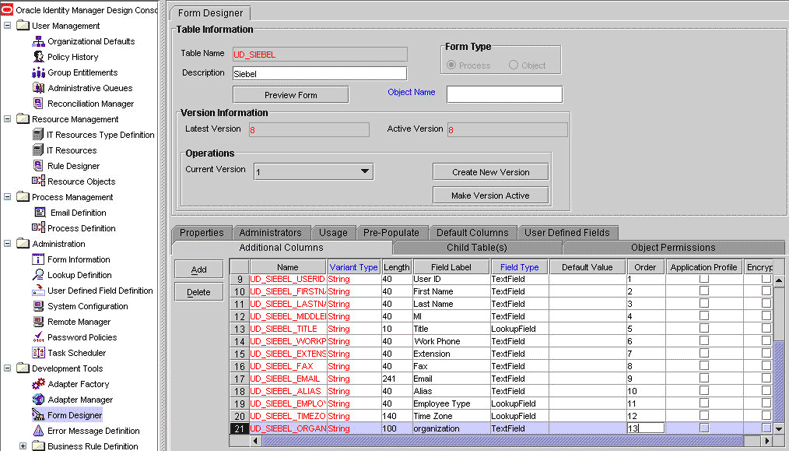The image size is (789, 451).
Task: Open the System Configuration icon
Action: click(39, 306)
